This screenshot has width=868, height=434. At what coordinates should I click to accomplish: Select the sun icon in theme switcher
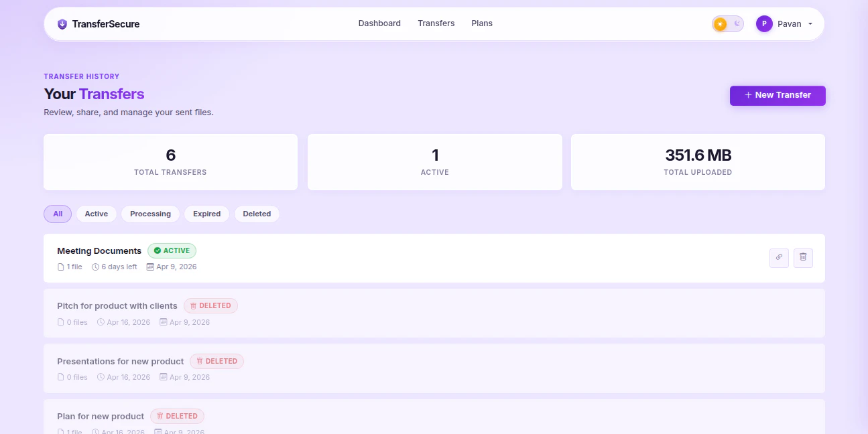click(x=721, y=23)
